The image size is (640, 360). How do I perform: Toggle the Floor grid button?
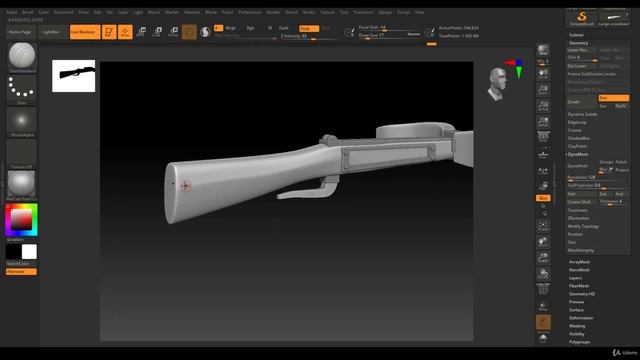543,154
